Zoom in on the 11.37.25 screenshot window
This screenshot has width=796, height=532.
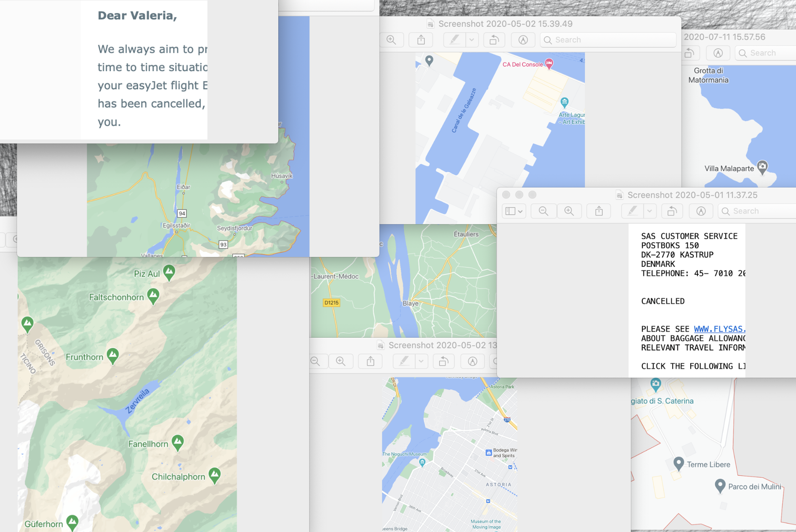click(569, 211)
